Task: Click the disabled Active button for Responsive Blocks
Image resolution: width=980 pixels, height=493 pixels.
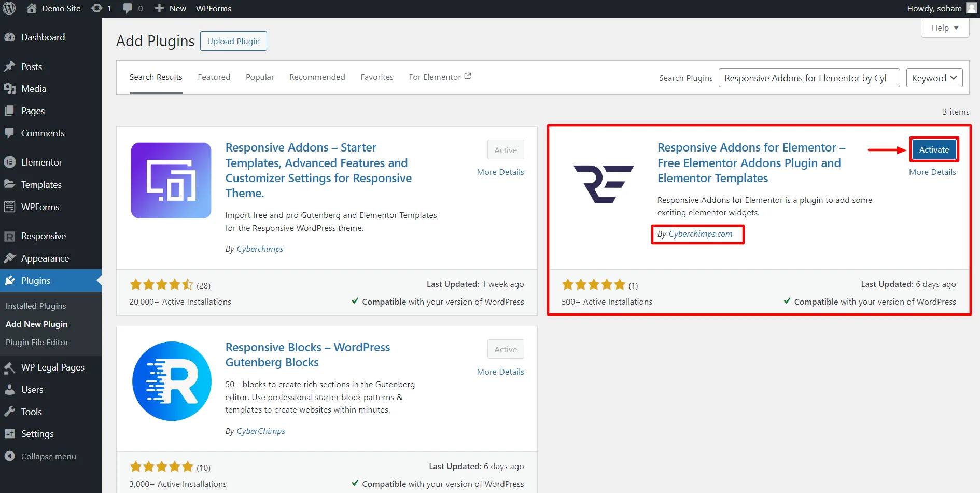Action: pyautogui.click(x=506, y=349)
